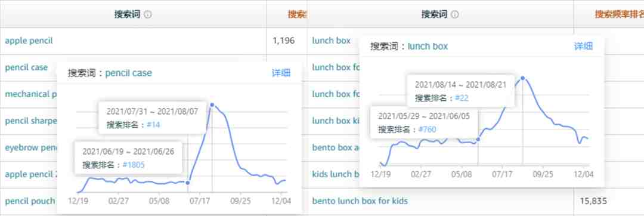Open 详细 link in pencil case popup
The image size is (644, 216).
281,73
